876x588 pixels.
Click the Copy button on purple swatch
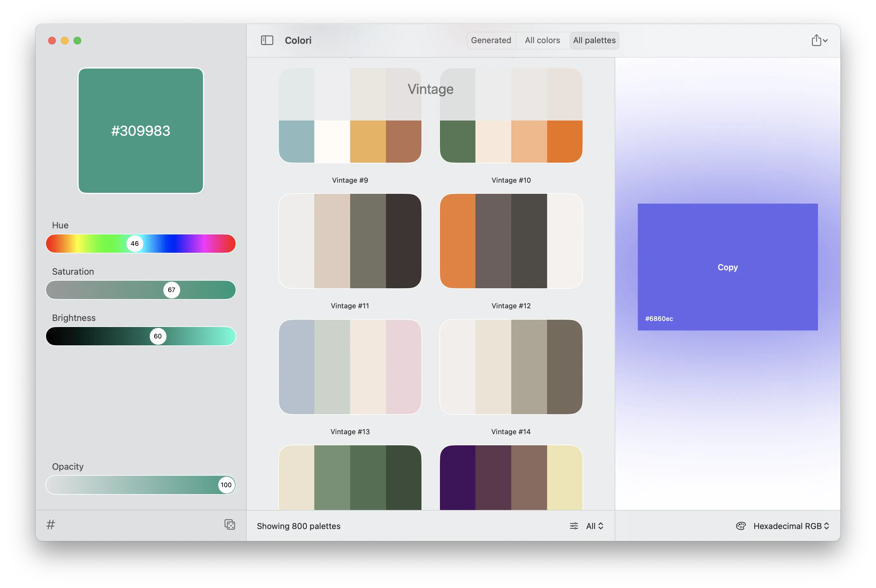click(x=728, y=267)
